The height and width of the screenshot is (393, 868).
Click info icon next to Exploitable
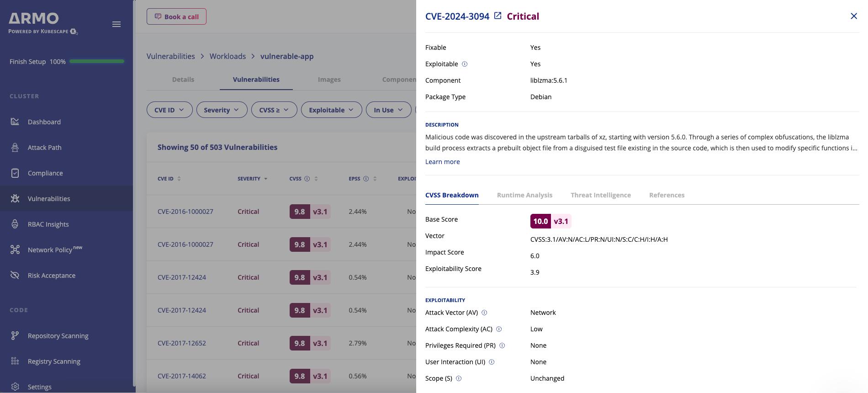pyautogui.click(x=465, y=64)
